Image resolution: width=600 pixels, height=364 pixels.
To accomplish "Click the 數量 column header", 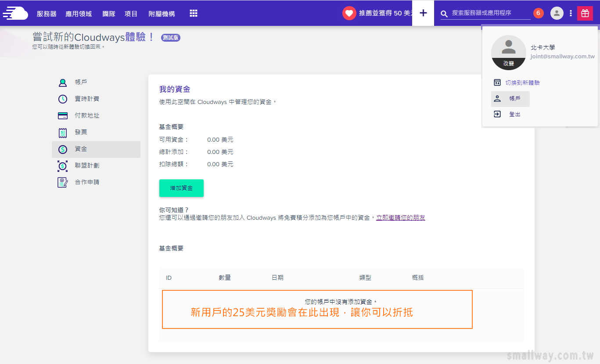I will click(225, 278).
